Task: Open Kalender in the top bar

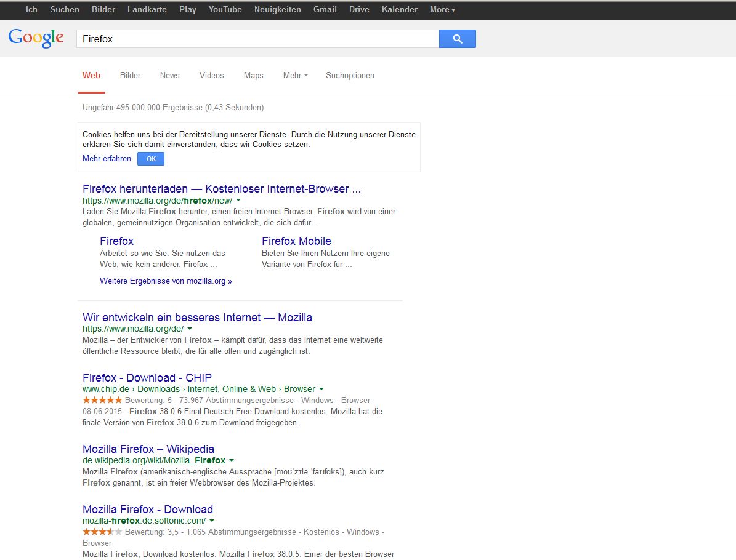Action: click(x=400, y=9)
